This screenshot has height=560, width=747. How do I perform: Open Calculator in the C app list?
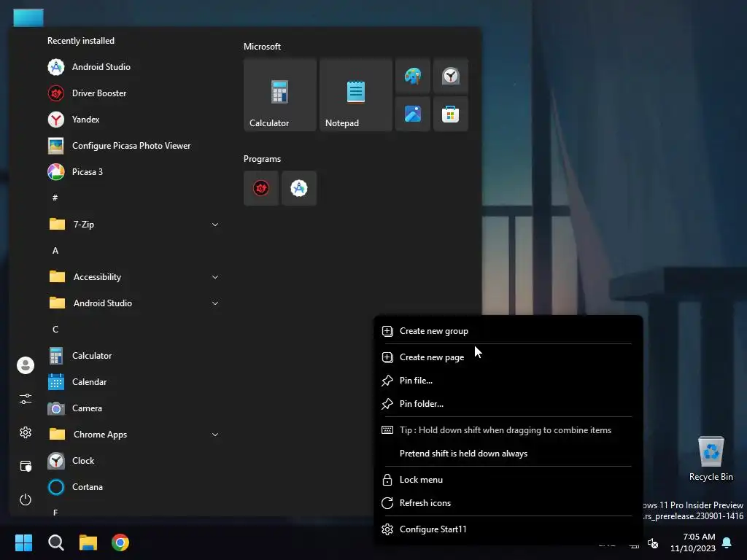pyautogui.click(x=80, y=356)
